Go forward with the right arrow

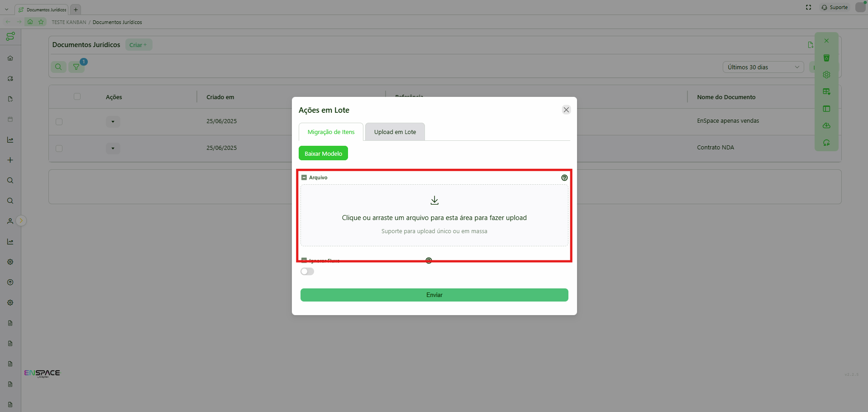coord(19,22)
